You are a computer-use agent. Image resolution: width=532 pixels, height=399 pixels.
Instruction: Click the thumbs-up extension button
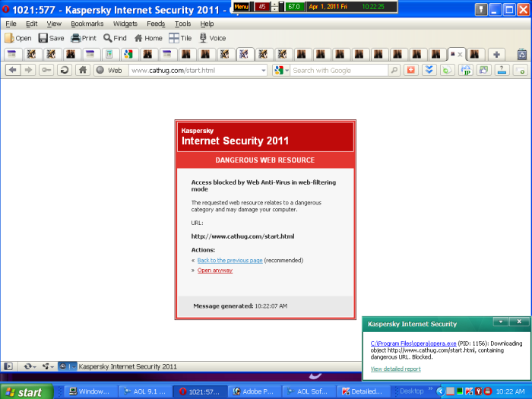tap(483, 70)
